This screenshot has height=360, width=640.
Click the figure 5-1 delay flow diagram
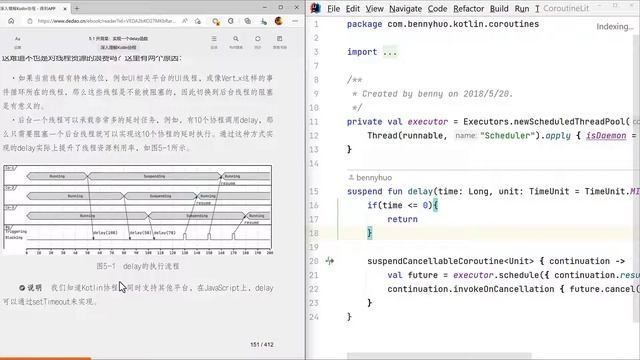tap(138, 210)
